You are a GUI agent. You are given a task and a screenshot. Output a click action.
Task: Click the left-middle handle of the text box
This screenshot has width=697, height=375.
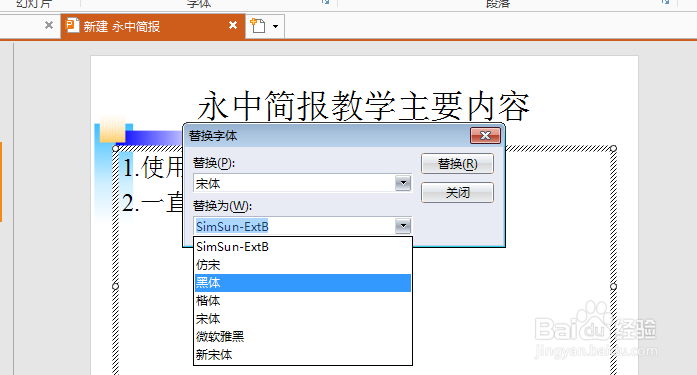(116, 287)
